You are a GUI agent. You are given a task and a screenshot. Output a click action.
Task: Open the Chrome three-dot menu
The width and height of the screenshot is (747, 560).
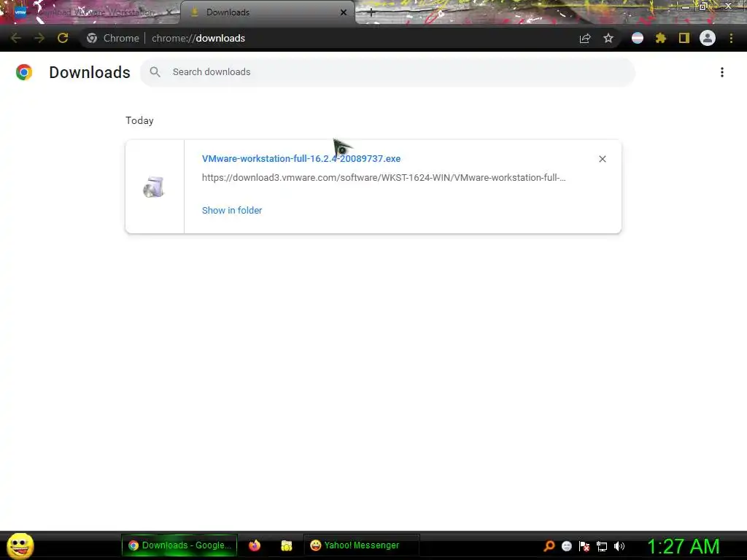coord(731,38)
